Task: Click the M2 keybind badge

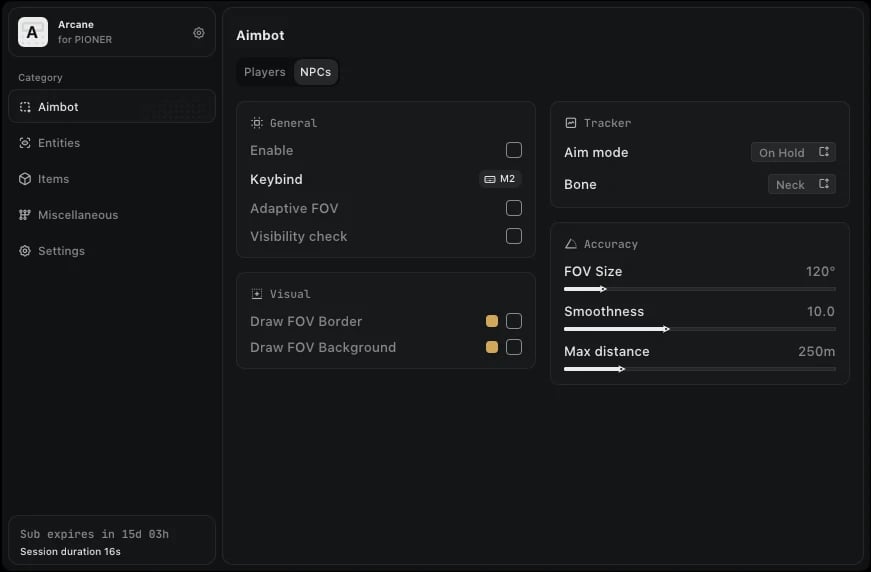Action: 500,179
